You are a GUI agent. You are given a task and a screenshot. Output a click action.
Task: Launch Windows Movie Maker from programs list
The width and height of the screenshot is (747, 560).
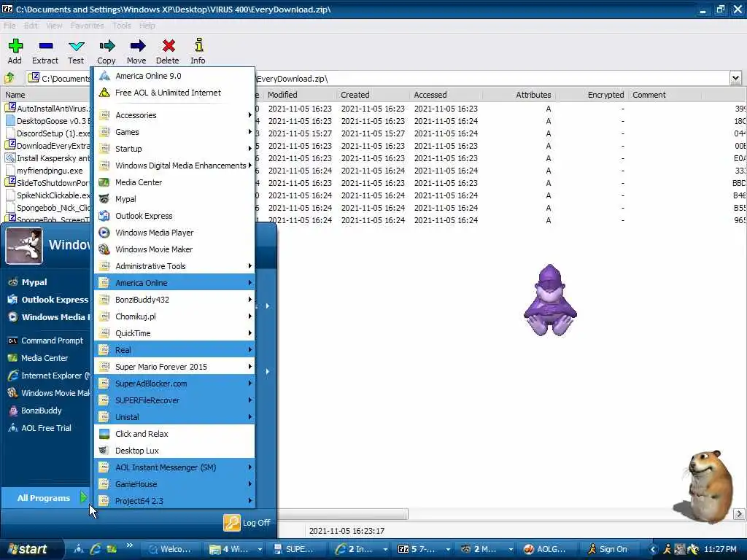tap(175, 249)
